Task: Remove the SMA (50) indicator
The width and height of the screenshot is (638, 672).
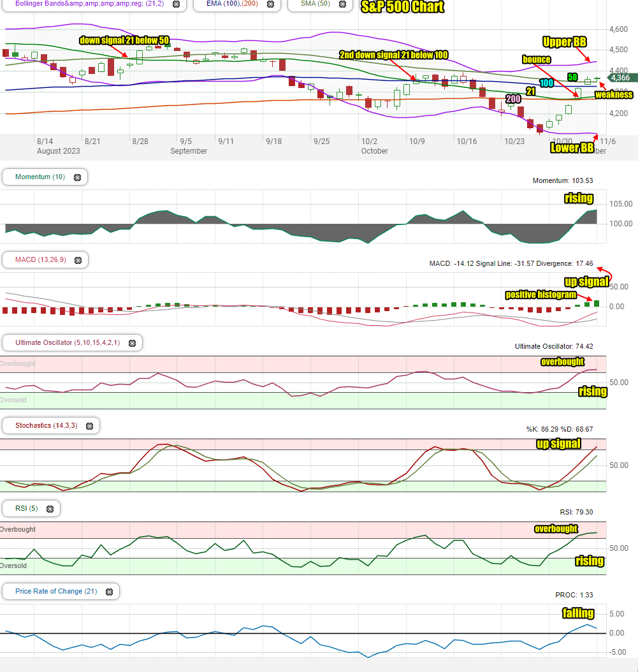Action: click(x=342, y=4)
